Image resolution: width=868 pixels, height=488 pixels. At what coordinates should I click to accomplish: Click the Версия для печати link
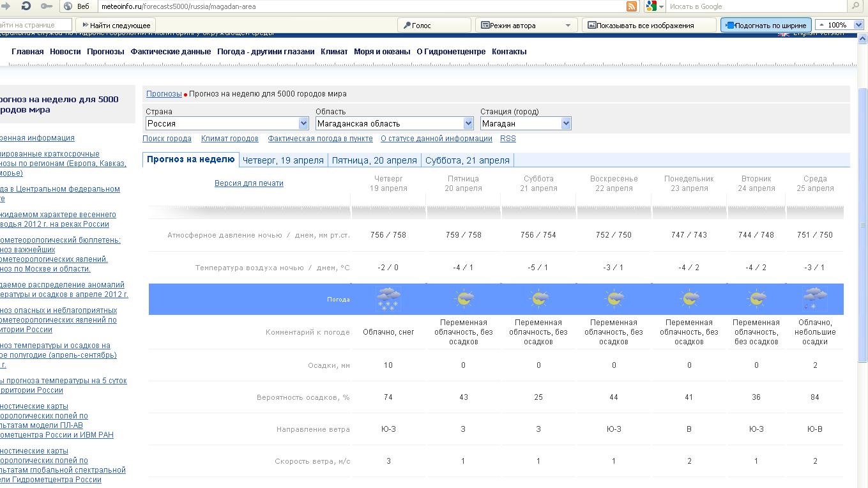pyautogui.click(x=248, y=183)
